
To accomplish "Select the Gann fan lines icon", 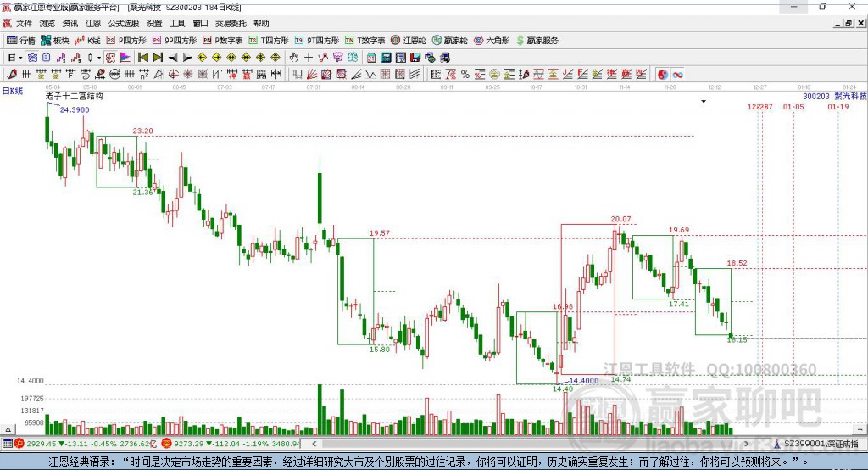I will [312, 75].
